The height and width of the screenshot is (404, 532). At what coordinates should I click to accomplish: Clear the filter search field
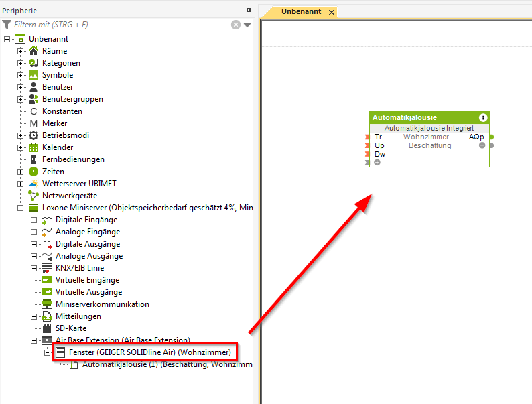click(x=236, y=25)
